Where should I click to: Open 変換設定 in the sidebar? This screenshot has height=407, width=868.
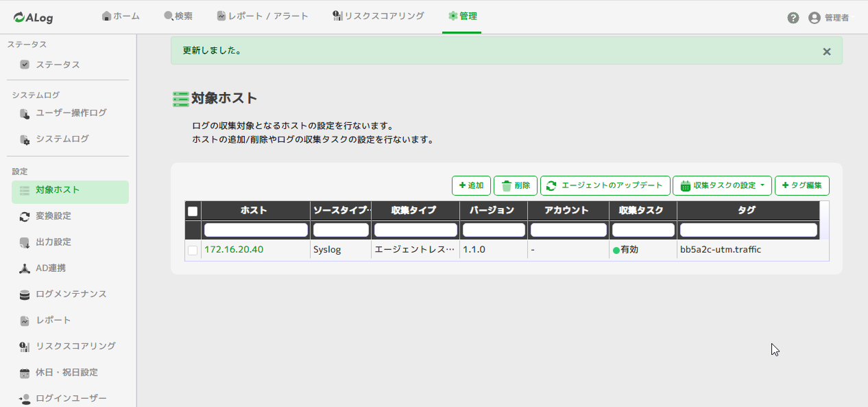[x=70, y=216]
